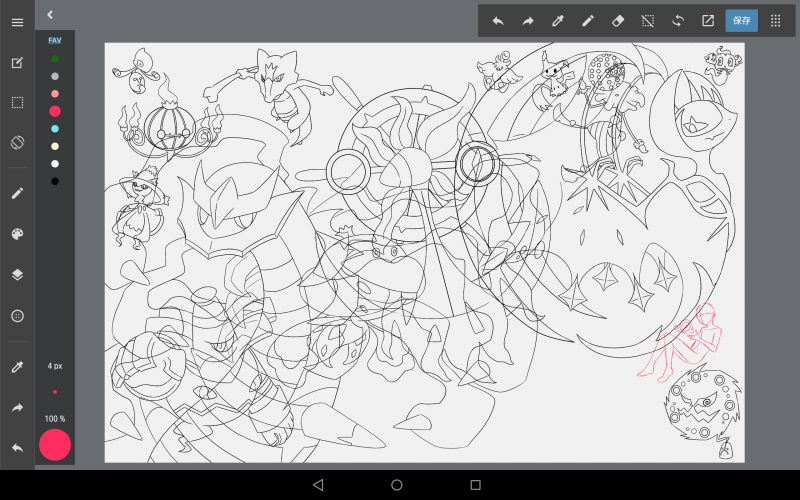
Task: Select the pen tool in top toolbar
Action: (588, 21)
